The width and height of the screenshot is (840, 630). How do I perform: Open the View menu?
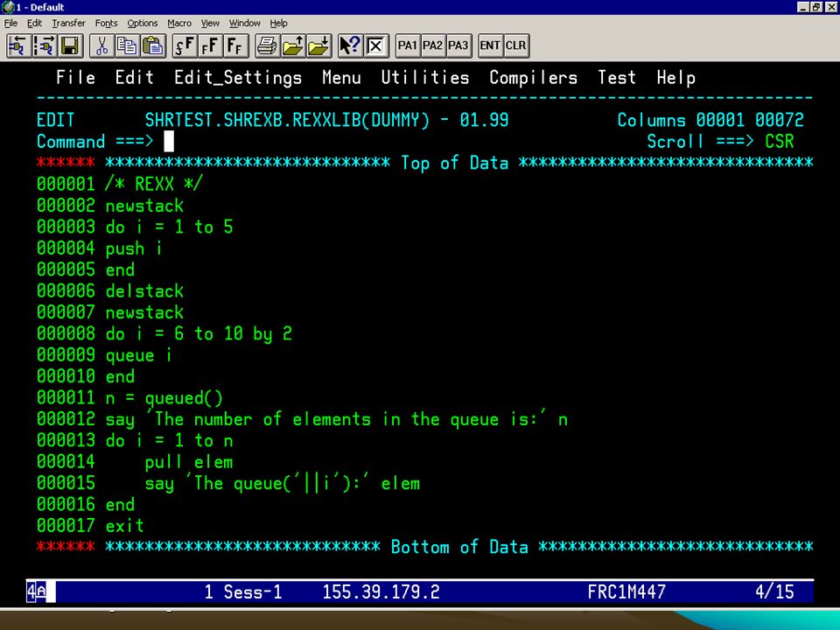click(x=210, y=23)
